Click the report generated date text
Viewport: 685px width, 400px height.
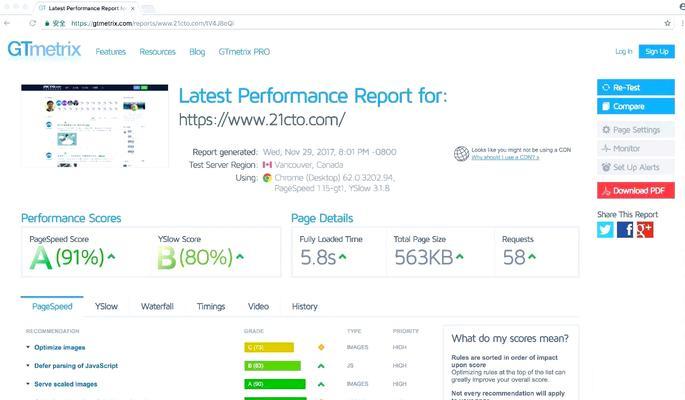pos(329,152)
